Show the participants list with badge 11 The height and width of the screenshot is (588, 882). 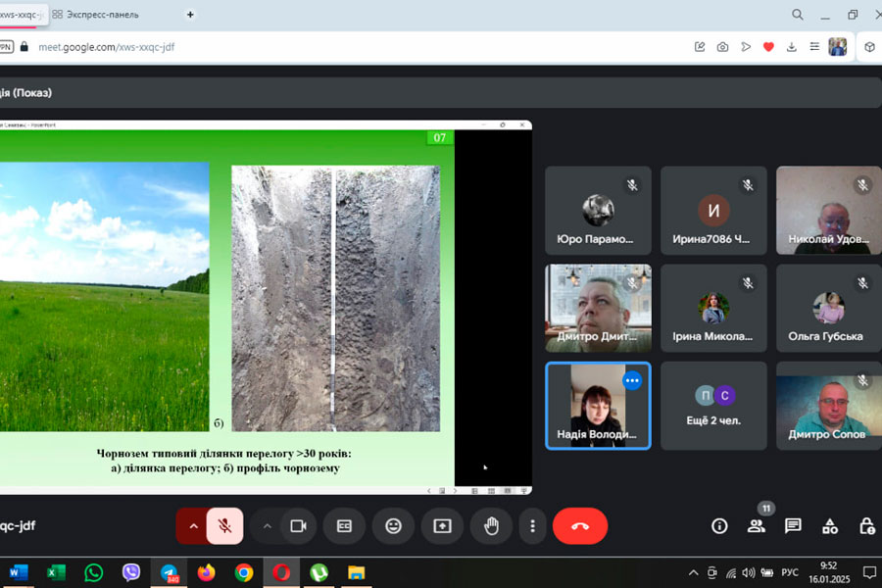757,525
